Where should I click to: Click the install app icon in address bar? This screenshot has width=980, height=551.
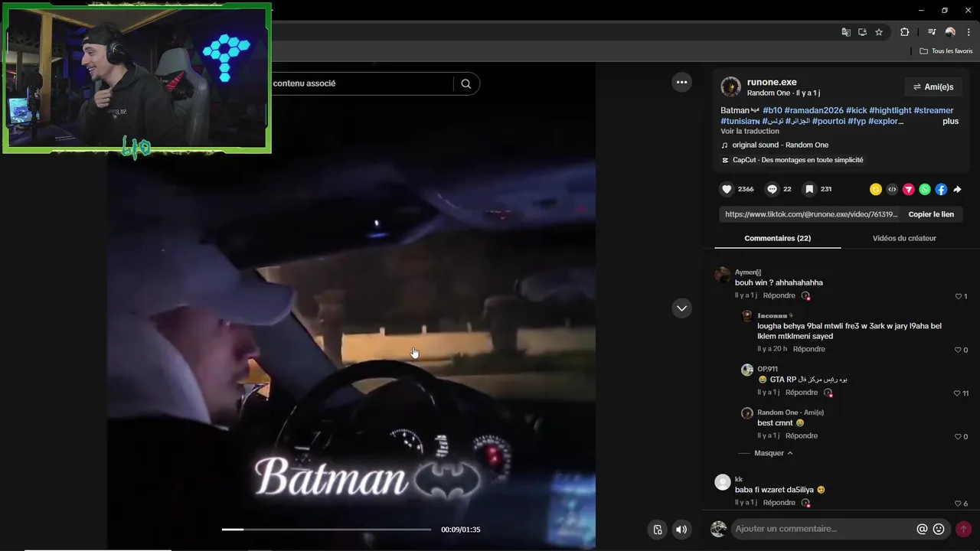pyautogui.click(x=862, y=32)
